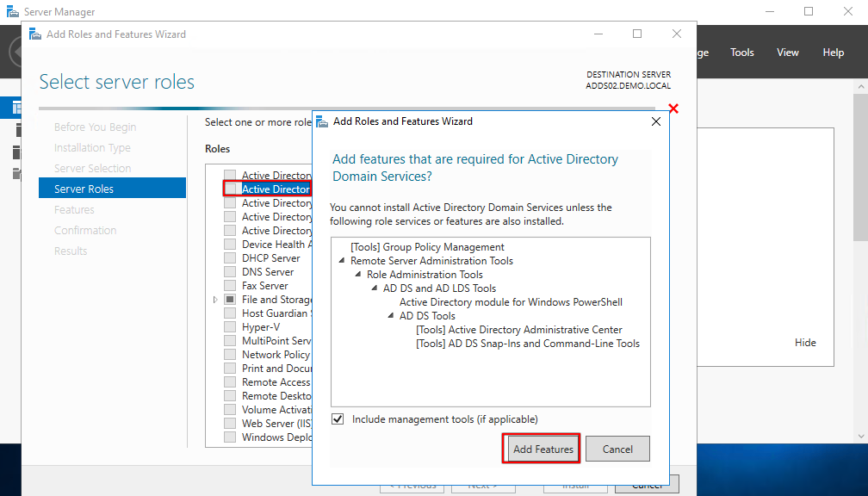Click Add Features button
This screenshot has height=496, width=868.
pos(542,449)
